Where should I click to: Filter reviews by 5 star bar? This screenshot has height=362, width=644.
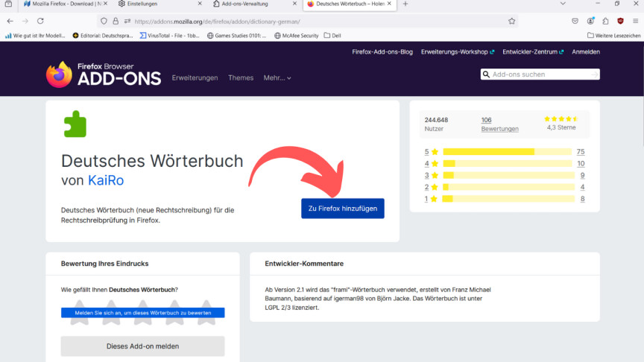508,151
